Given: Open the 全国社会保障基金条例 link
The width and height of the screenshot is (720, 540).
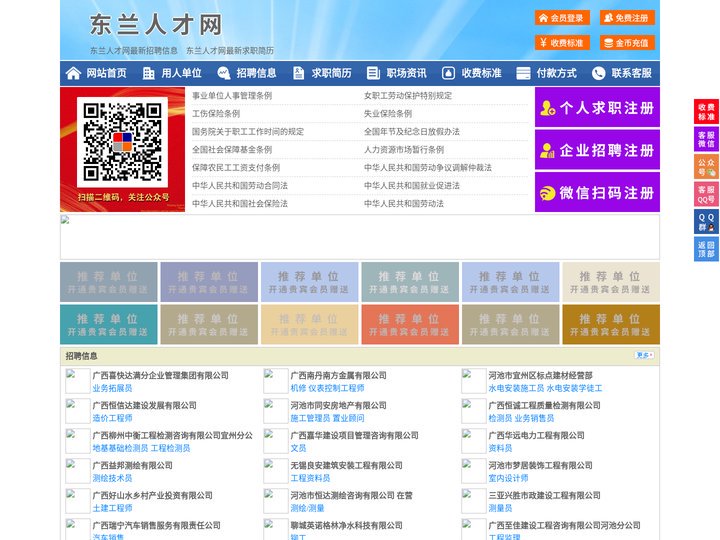Looking at the screenshot, I should (x=232, y=150).
